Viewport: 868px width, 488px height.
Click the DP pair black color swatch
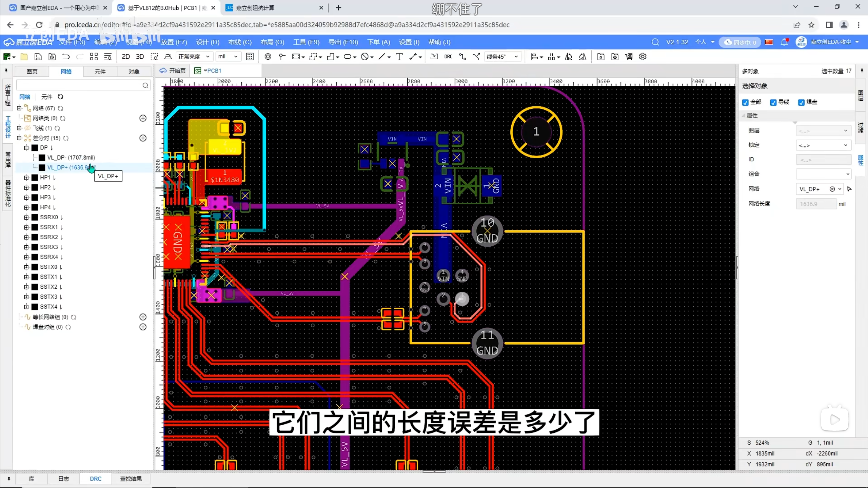pos(35,148)
